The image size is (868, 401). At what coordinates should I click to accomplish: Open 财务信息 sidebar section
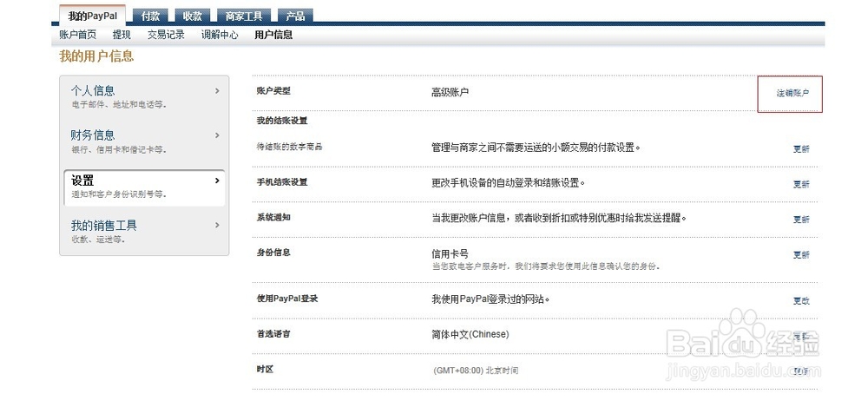tap(144, 141)
